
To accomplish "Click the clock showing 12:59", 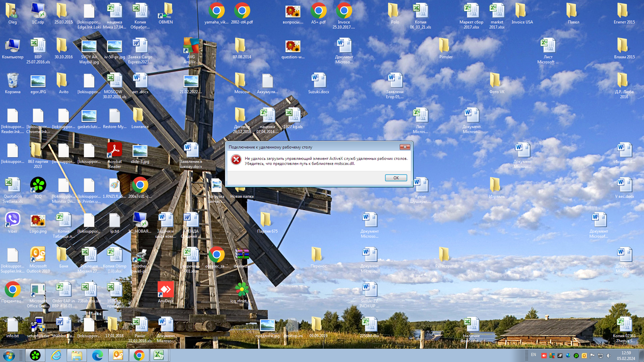I will (626, 353).
